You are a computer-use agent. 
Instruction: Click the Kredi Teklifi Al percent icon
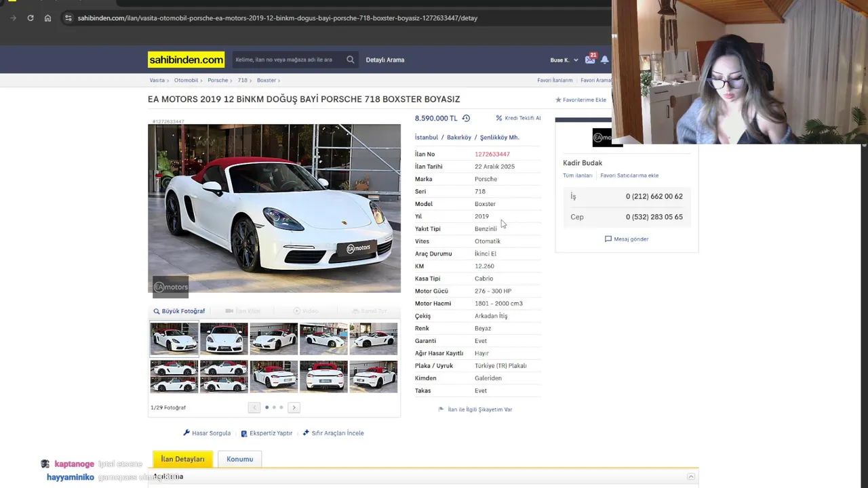499,118
